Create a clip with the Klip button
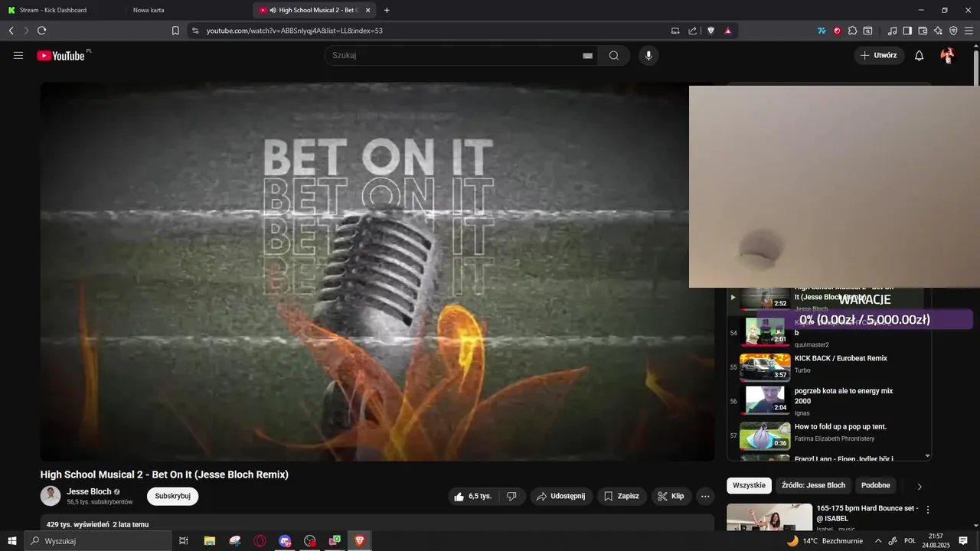The height and width of the screenshot is (551, 980). coord(671,496)
